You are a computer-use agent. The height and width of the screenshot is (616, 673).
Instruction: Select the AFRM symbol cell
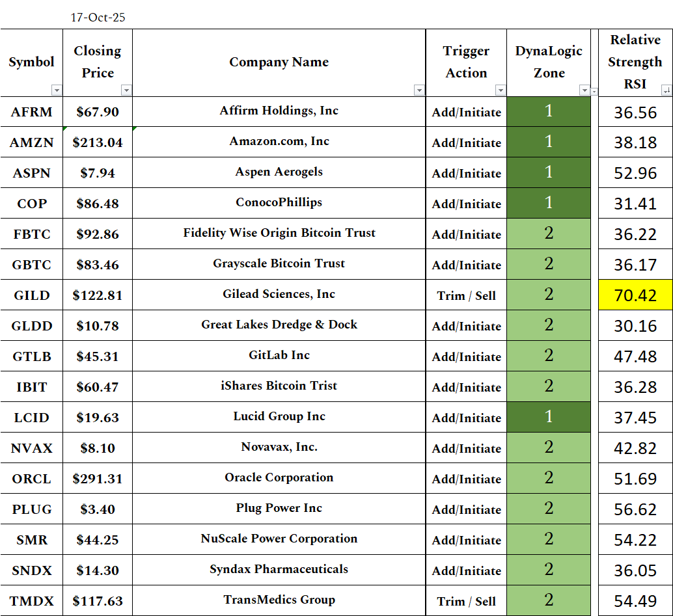(32, 111)
